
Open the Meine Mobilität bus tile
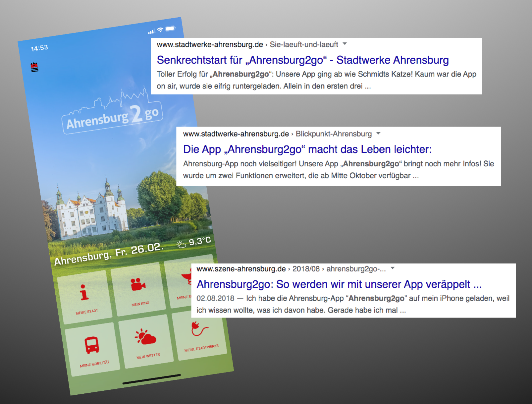92,350
